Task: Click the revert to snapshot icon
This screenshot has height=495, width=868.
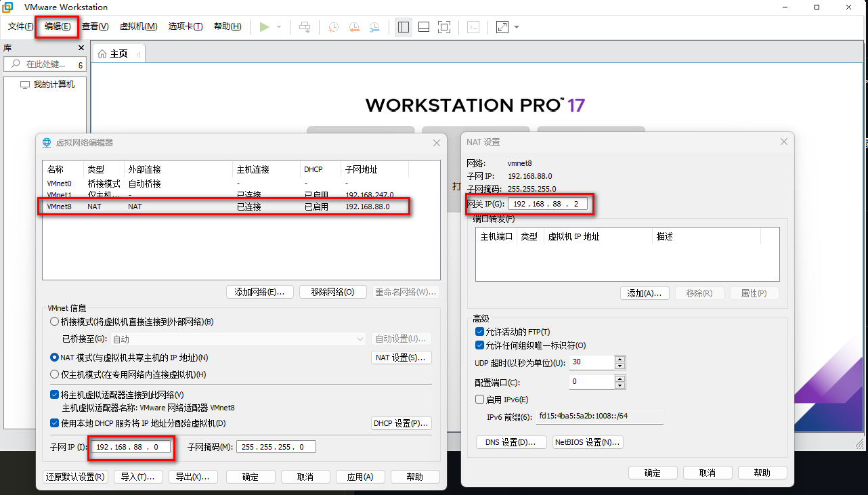Action: pos(354,27)
